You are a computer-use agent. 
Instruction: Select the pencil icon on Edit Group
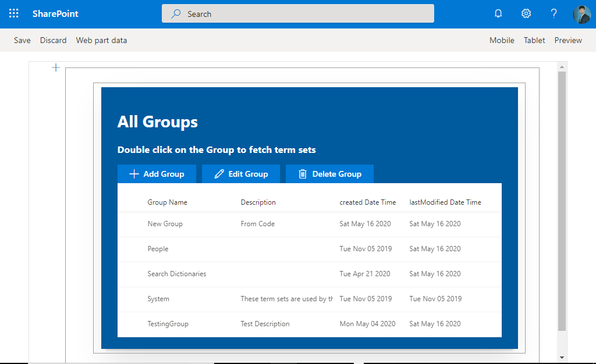pos(220,173)
